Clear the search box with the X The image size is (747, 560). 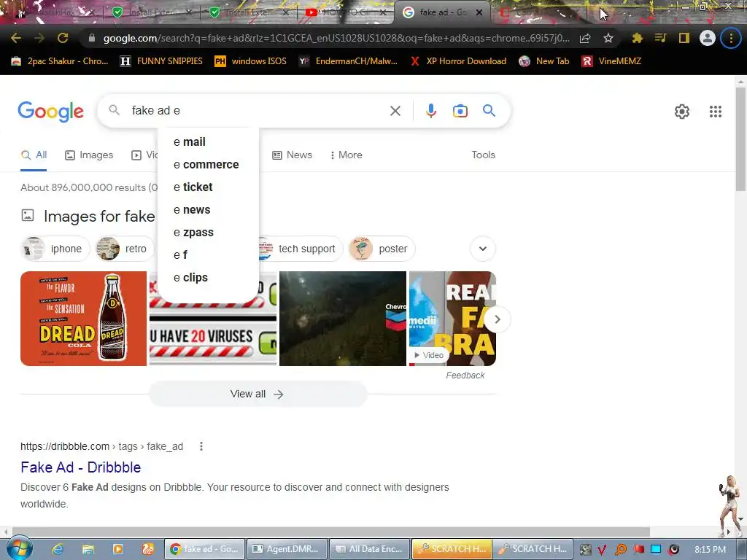click(x=395, y=111)
